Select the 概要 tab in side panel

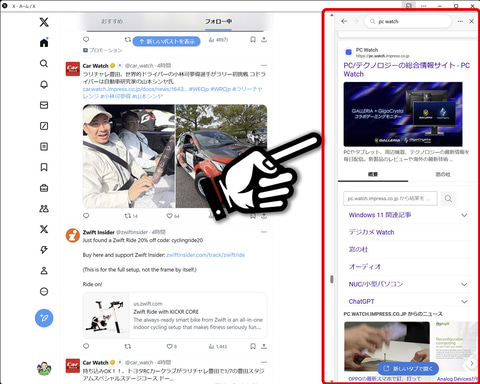tap(373, 174)
